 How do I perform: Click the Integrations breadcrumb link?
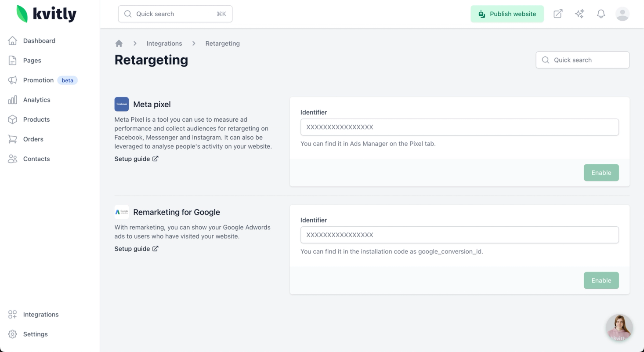click(164, 44)
